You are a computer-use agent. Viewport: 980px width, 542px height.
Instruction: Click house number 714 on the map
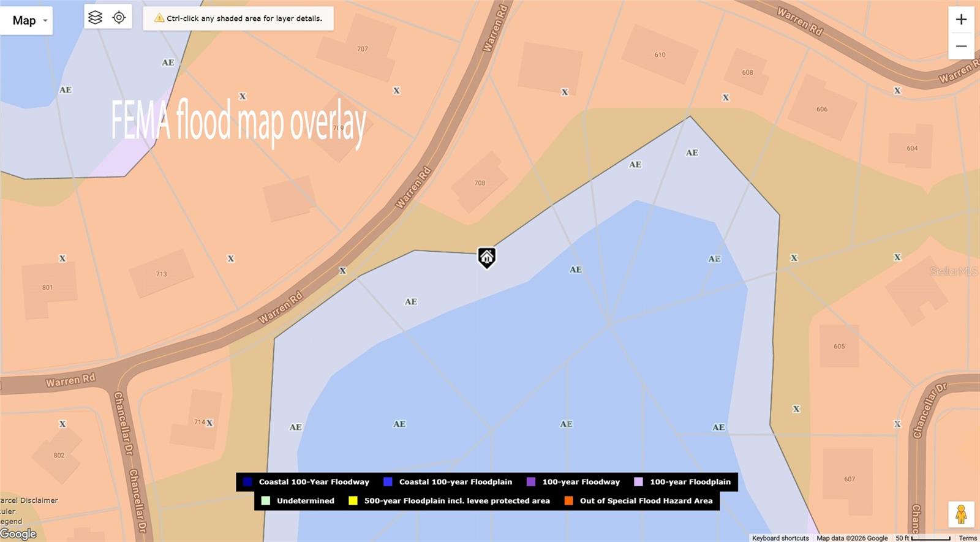199,422
